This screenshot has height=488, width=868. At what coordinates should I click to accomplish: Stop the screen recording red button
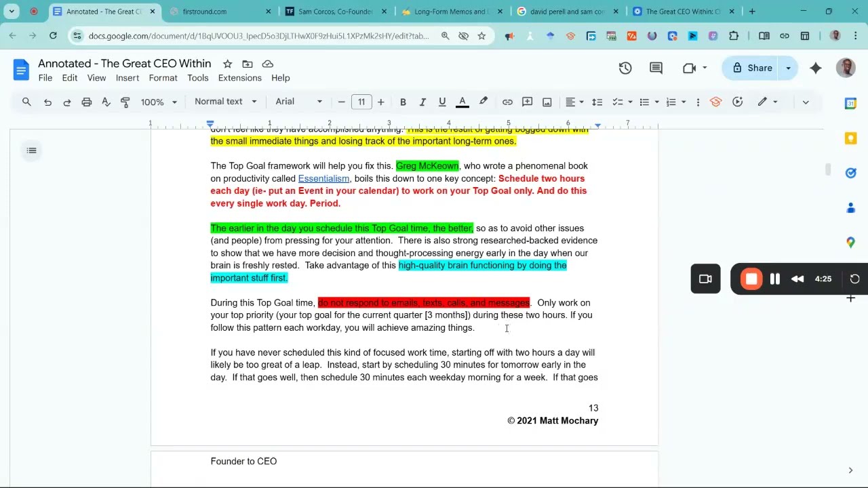751,279
